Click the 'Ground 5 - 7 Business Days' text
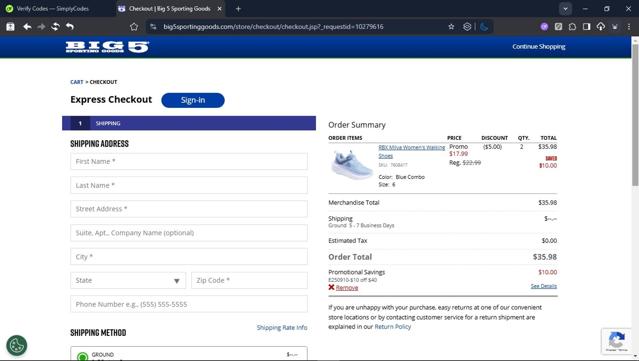Viewport: 639px width, 361px height. [x=361, y=225]
